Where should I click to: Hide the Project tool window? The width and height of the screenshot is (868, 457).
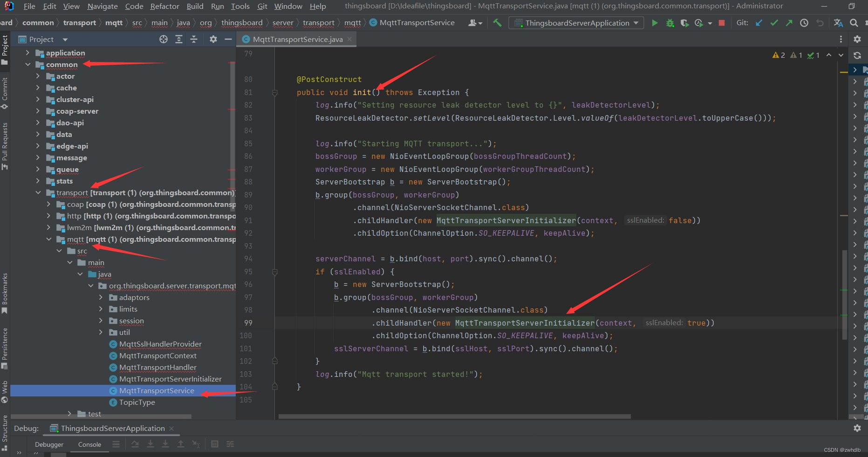(x=228, y=40)
